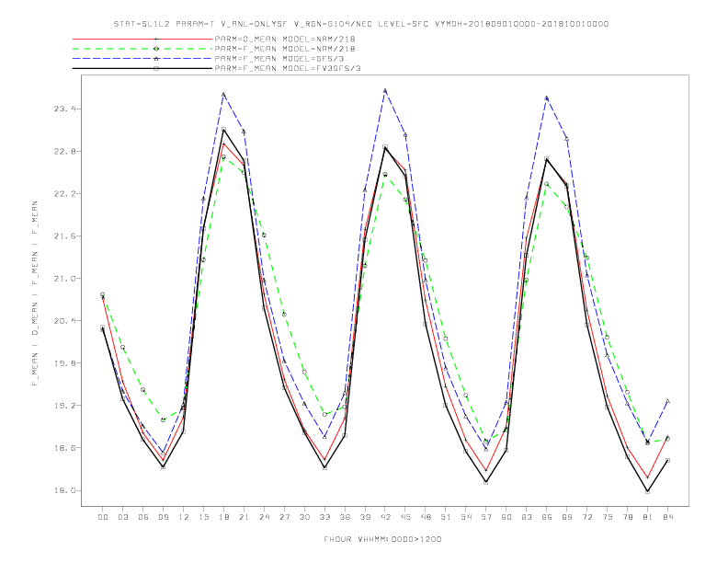
Task: Select legend entry PARM=O_MEAN MODEL=NAM/218
Action: tap(285, 39)
